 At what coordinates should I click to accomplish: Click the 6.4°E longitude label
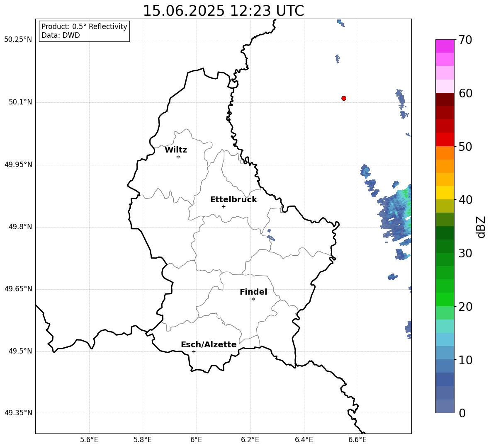point(304,440)
